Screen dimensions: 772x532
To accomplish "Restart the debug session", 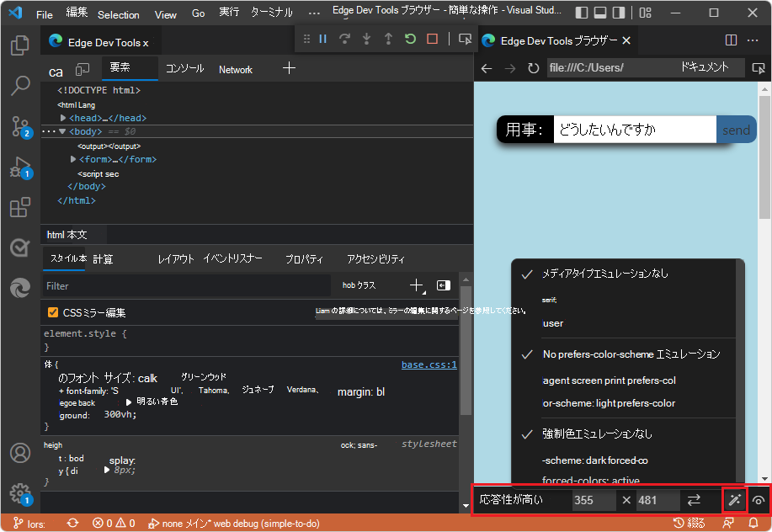I will coord(410,39).
